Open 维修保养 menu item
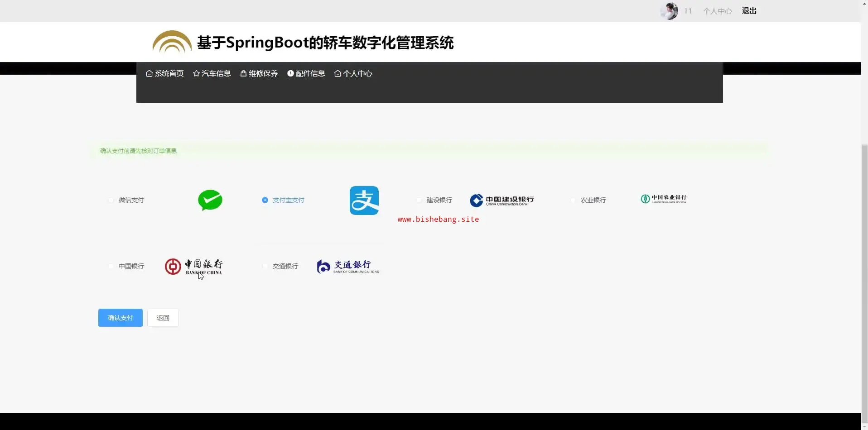The height and width of the screenshot is (430, 868). click(x=259, y=73)
